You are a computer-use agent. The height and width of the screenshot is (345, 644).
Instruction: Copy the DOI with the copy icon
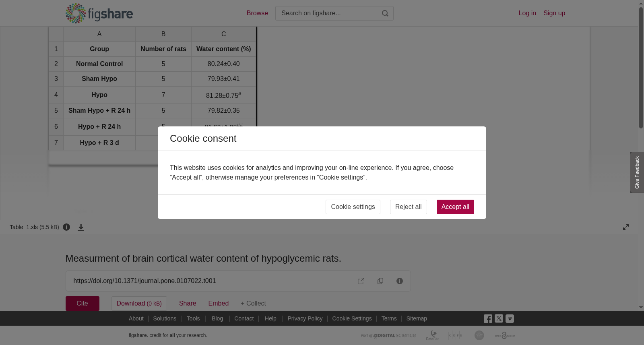[380, 281]
